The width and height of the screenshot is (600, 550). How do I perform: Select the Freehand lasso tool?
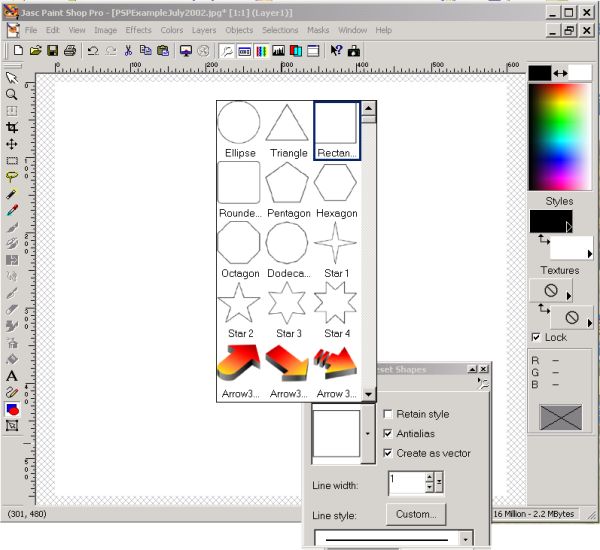pos(12,177)
